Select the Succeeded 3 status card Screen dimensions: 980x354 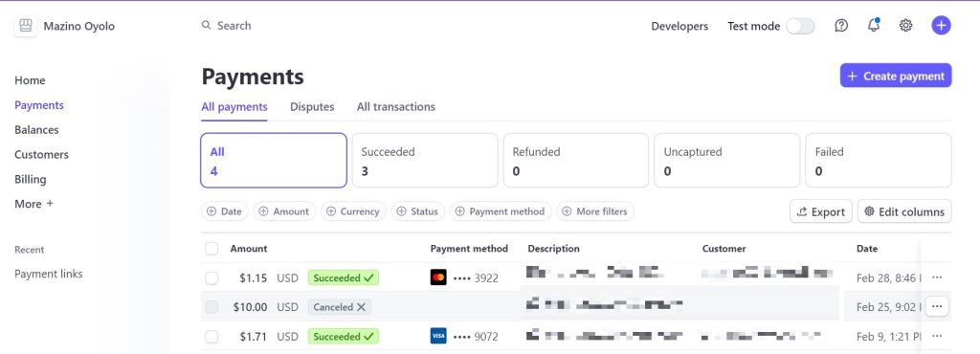coord(425,161)
